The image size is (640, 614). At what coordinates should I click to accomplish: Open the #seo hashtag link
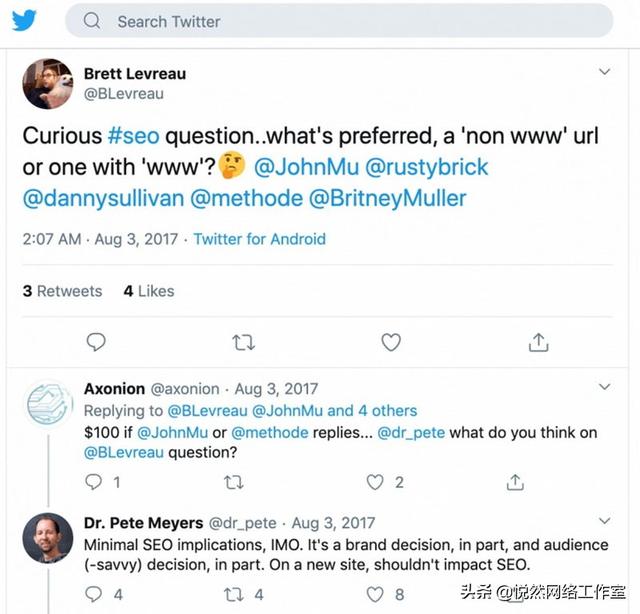pos(134,135)
